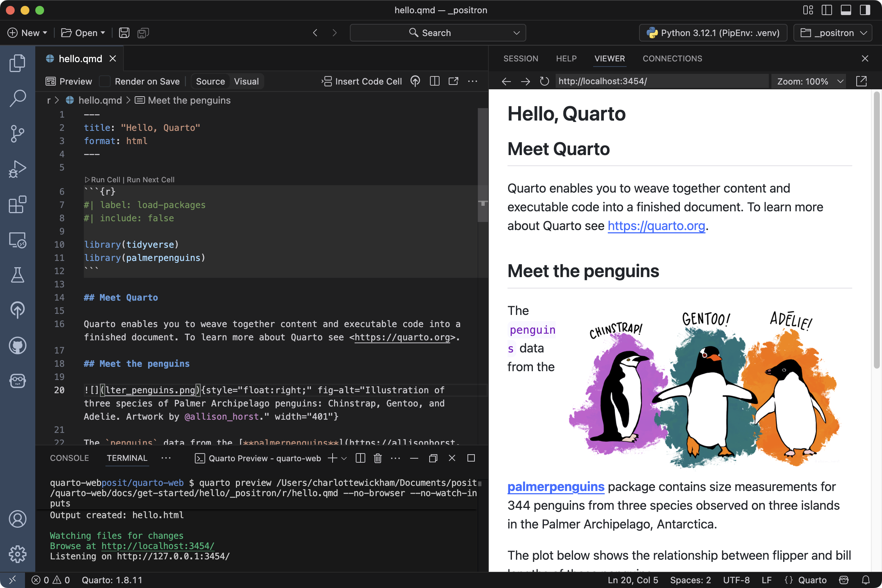Open notifications bell in status bar
The height and width of the screenshot is (588, 882).
click(865, 580)
